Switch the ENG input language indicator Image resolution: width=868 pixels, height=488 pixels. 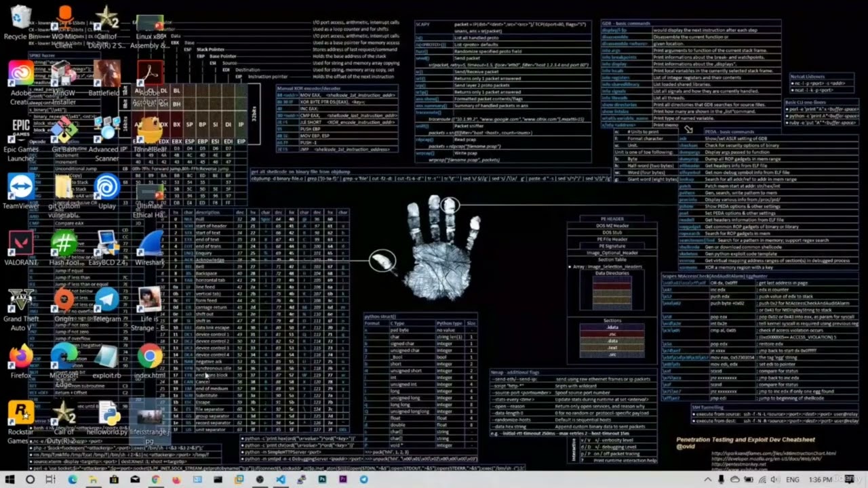pyautogui.click(x=791, y=479)
